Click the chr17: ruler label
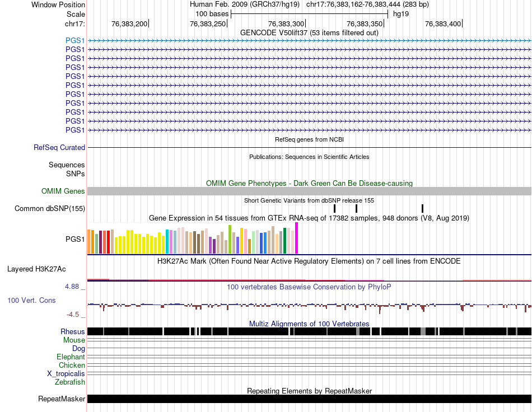 click(x=74, y=24)
